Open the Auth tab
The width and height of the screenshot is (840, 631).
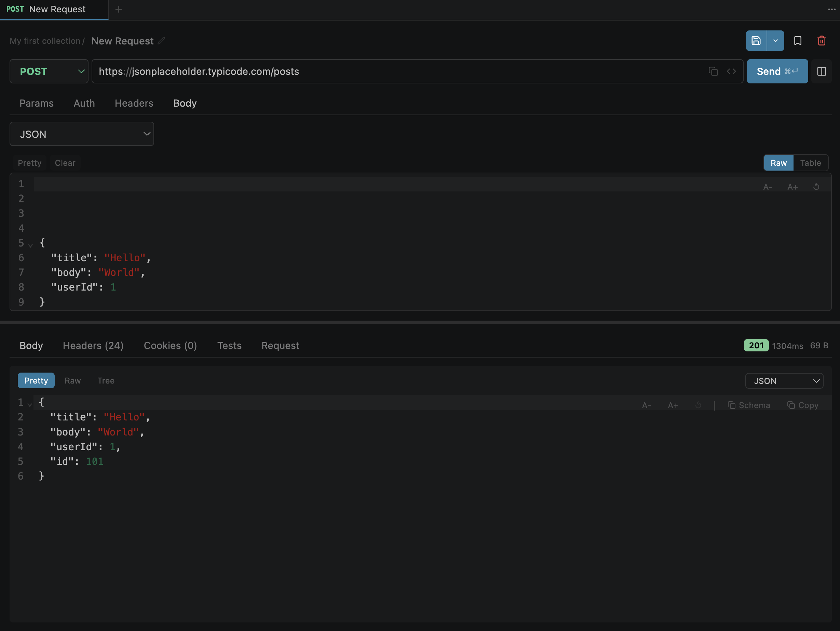(84, 103)
